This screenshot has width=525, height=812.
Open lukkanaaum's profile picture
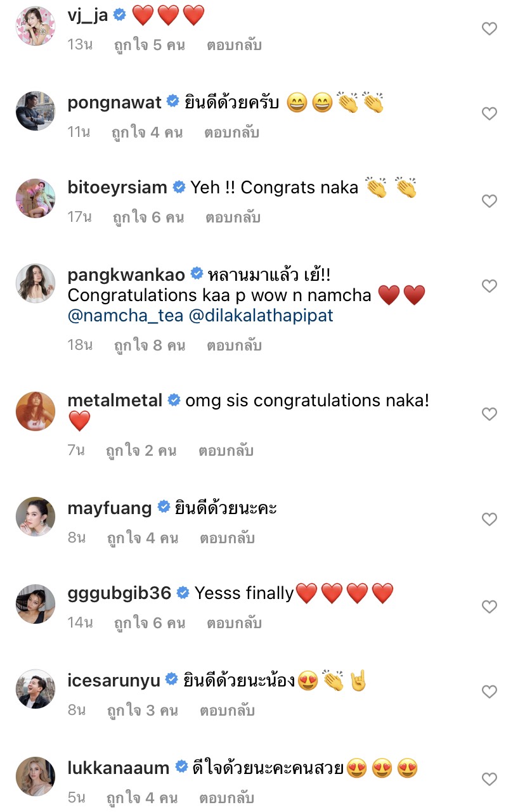tap(36, 776)
